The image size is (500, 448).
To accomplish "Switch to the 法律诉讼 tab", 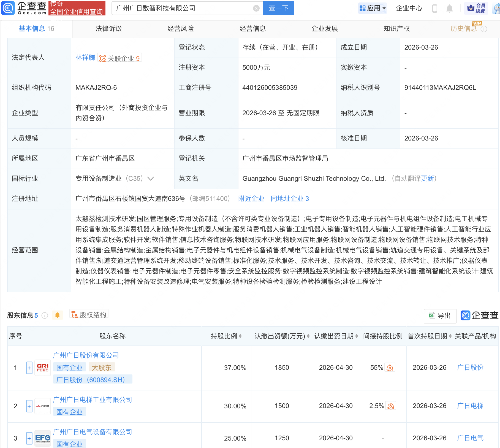I will click(108, 28).
